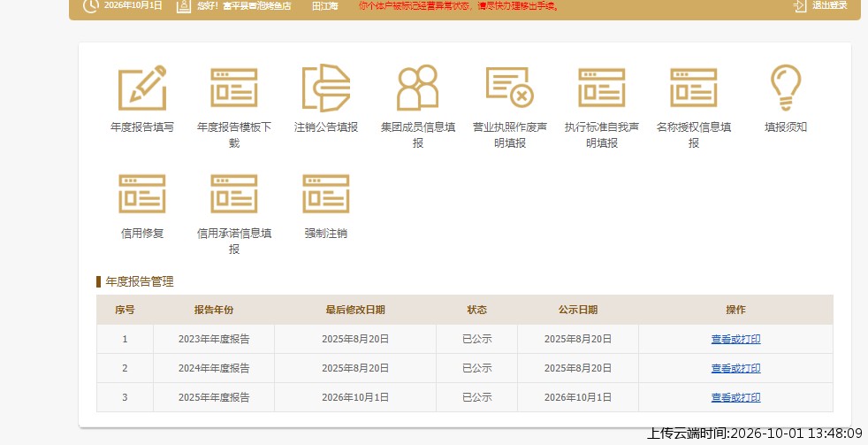
Task: Click 信用修复 icon
Action: click(142, 194)
